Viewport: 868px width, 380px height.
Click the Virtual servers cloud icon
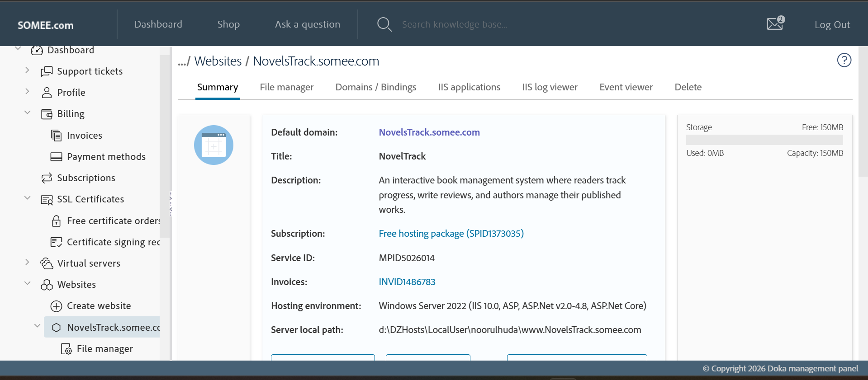47,263
